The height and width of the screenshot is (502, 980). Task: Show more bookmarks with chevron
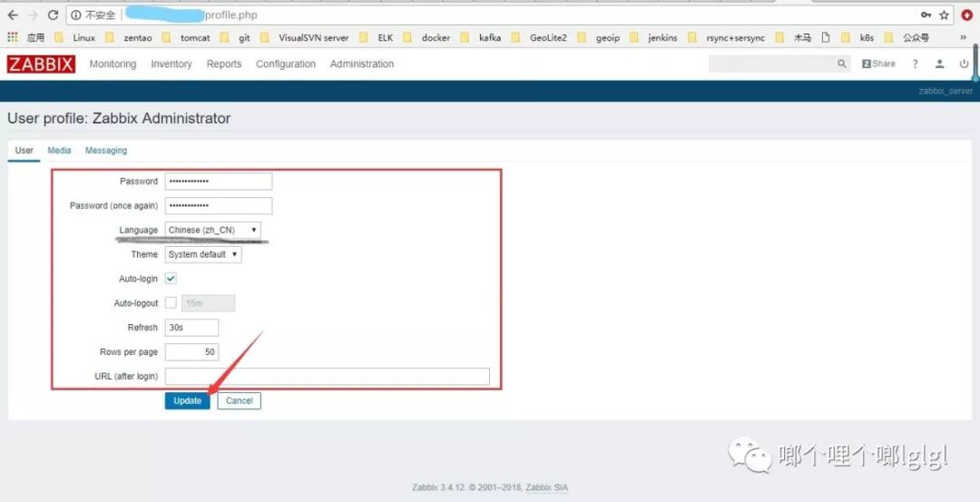tap(963, 37)
